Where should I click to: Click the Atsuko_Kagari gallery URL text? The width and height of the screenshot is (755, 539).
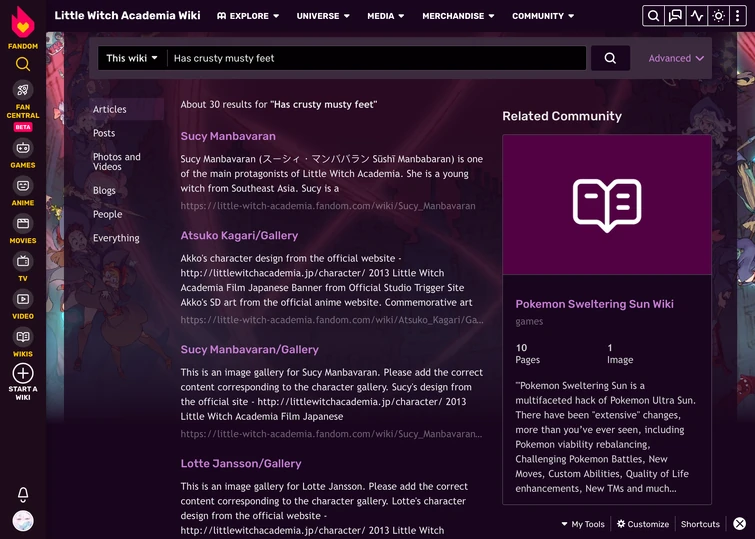pos(332,320)
